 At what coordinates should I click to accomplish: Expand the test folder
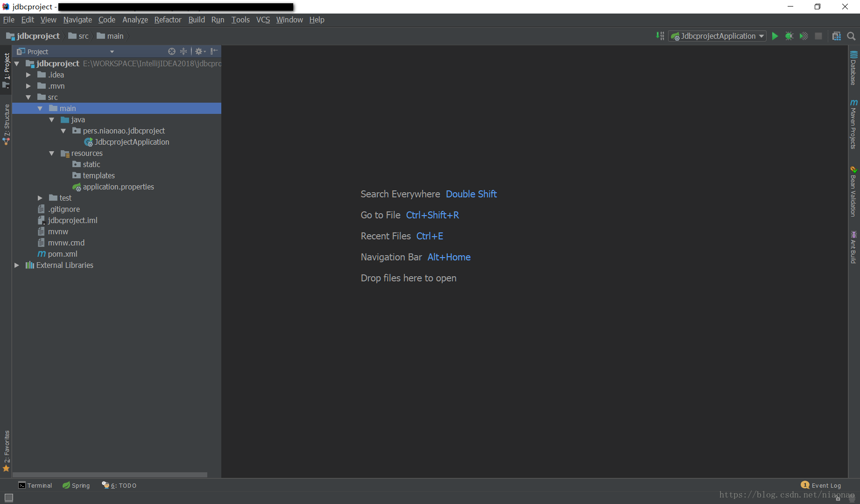coord(40,198)
